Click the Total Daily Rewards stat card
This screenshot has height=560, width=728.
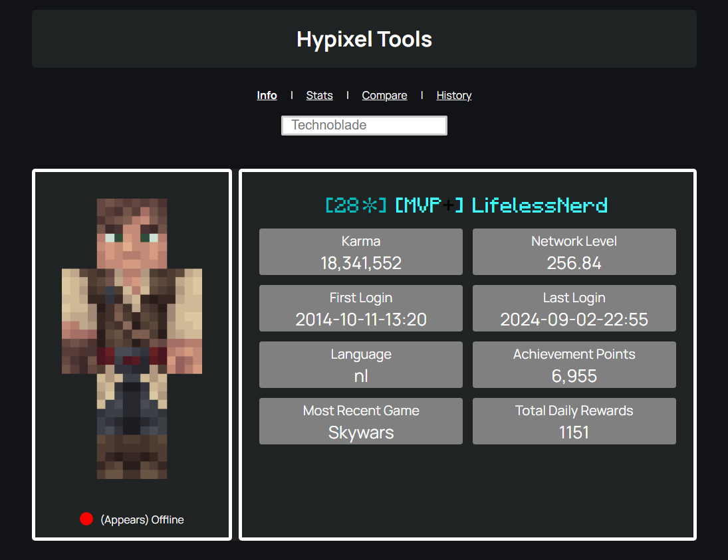(x=574, y=421)
